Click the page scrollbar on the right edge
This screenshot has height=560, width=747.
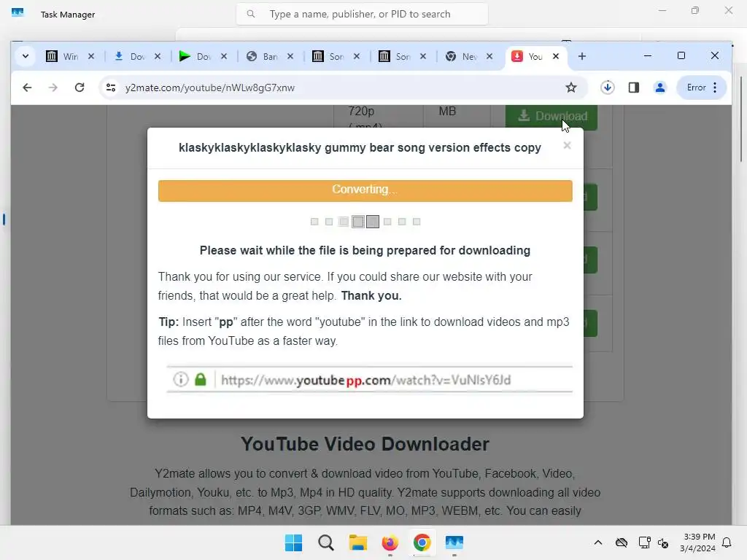point(741,119)
